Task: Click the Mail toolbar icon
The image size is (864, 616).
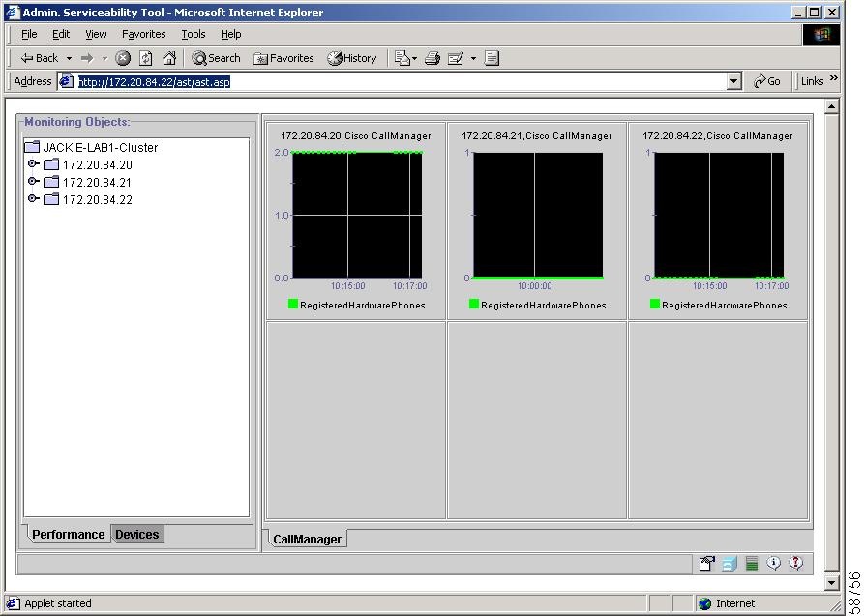Action: (402, 58)
